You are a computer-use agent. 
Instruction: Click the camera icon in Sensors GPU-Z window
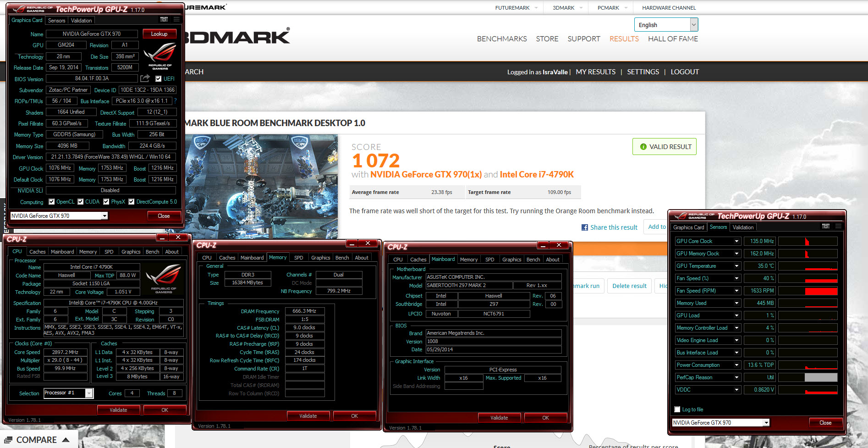click(x=826, y=226)
